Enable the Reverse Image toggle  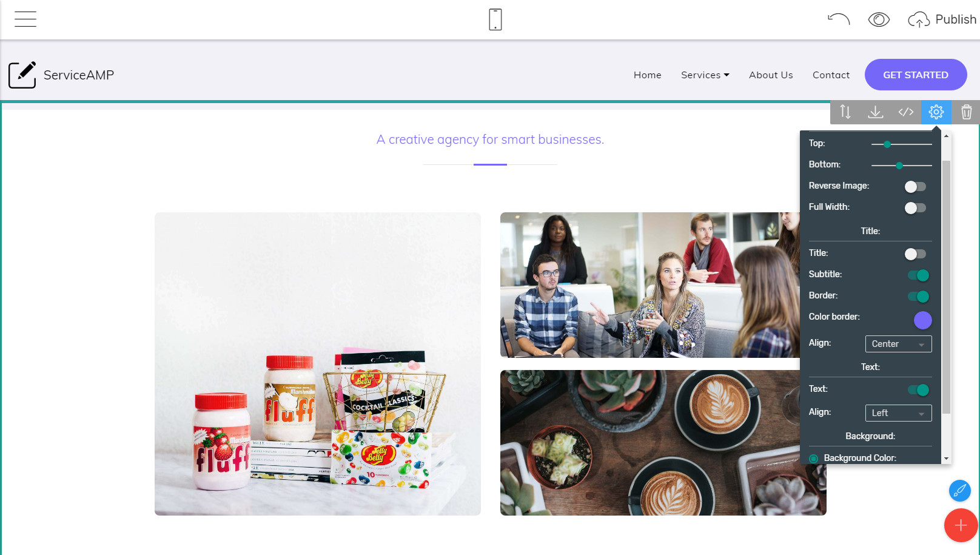click(915, 187)
